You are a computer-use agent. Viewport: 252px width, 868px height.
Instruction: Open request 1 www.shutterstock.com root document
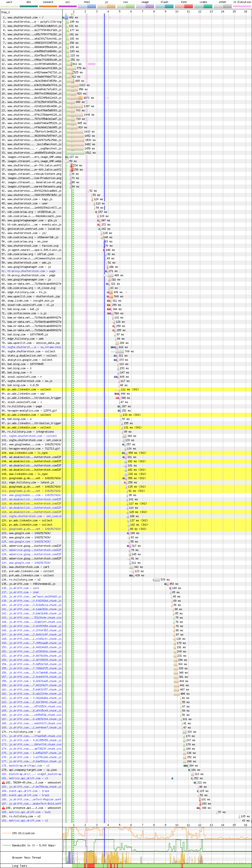25,17
